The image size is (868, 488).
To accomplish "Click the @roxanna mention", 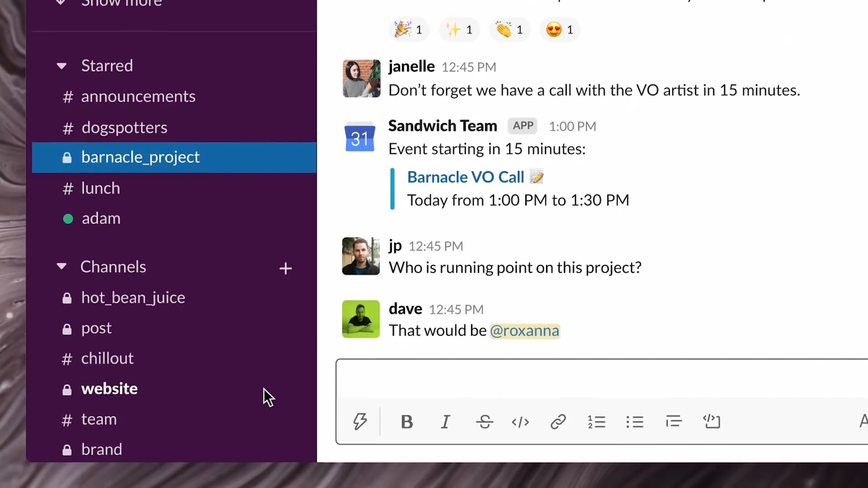I will pos(524,331).
